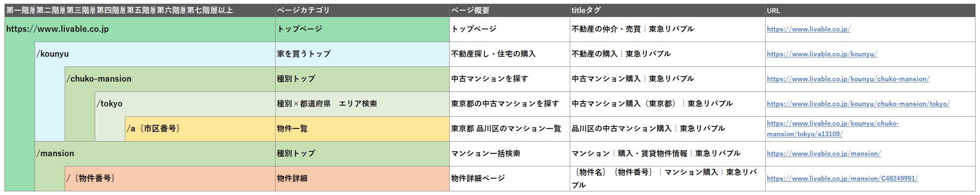Select the /tokyo hierarchy cell

[109, 104]
